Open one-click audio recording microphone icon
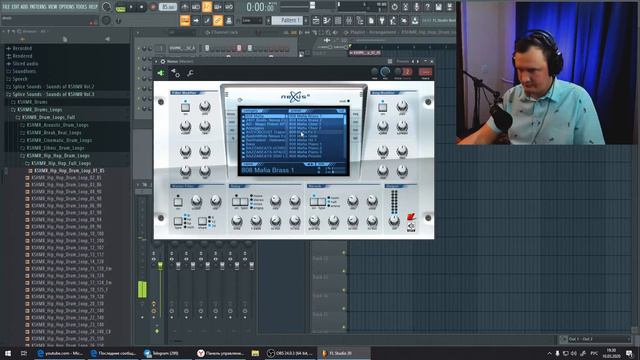 click(416, 7)
